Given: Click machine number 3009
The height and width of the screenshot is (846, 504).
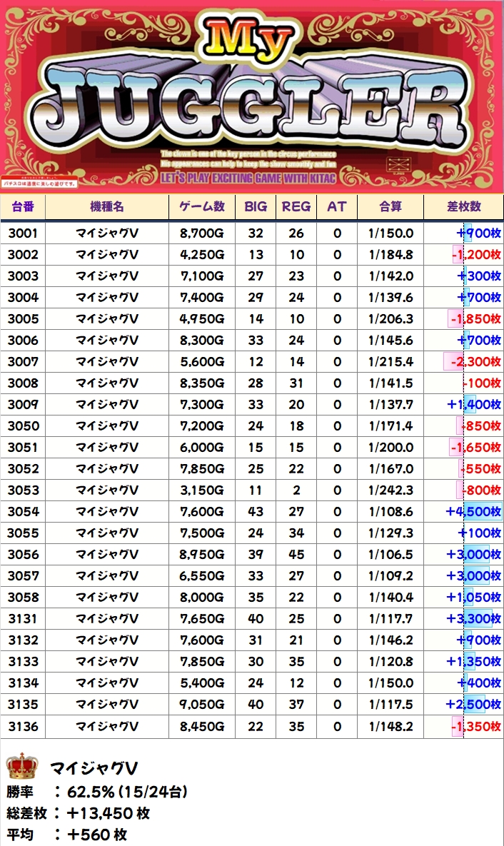Looking at the screenshot, I should [x=24, y=405].
